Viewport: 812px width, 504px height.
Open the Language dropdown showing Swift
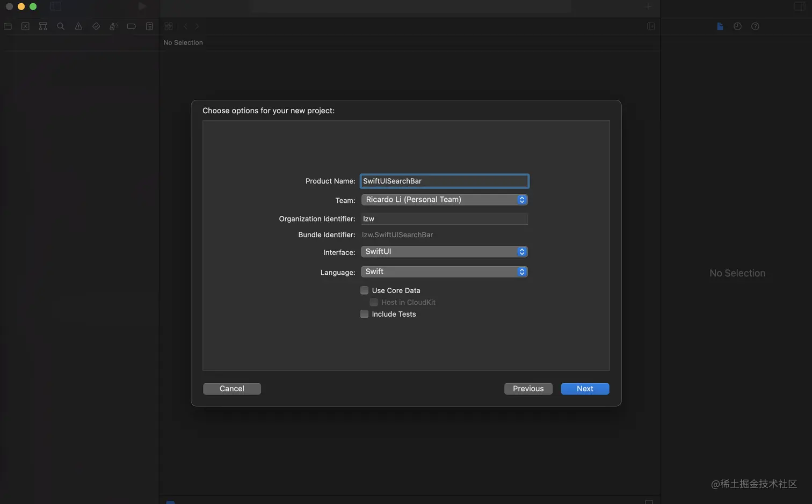[x=444, y=272]
